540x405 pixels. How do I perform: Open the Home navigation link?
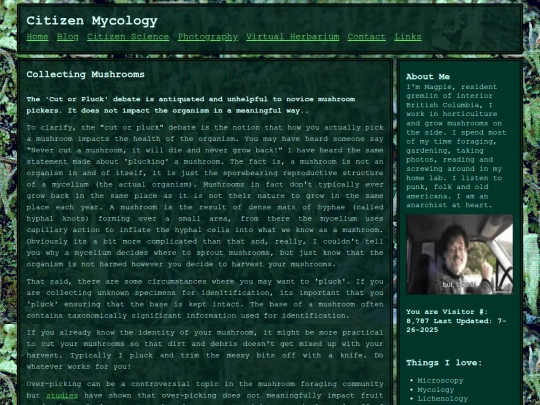[x=37, y=37]
